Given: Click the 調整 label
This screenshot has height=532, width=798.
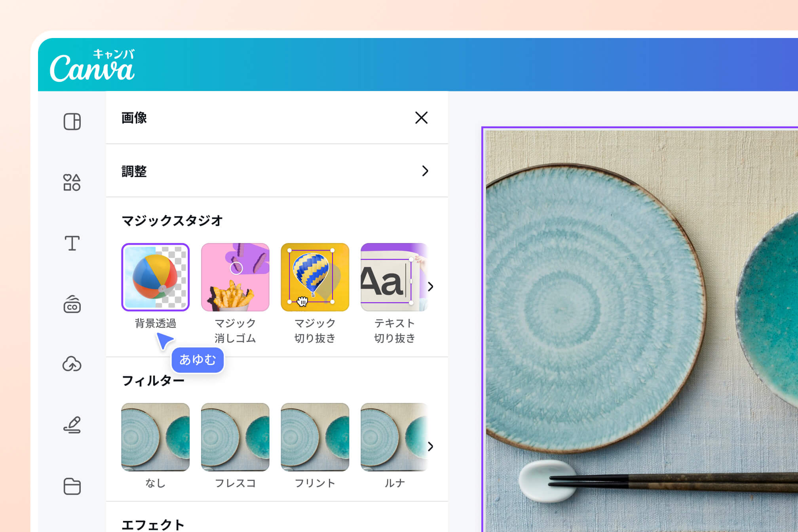Looking at the screenshot, I should click(x=134, y=171).
